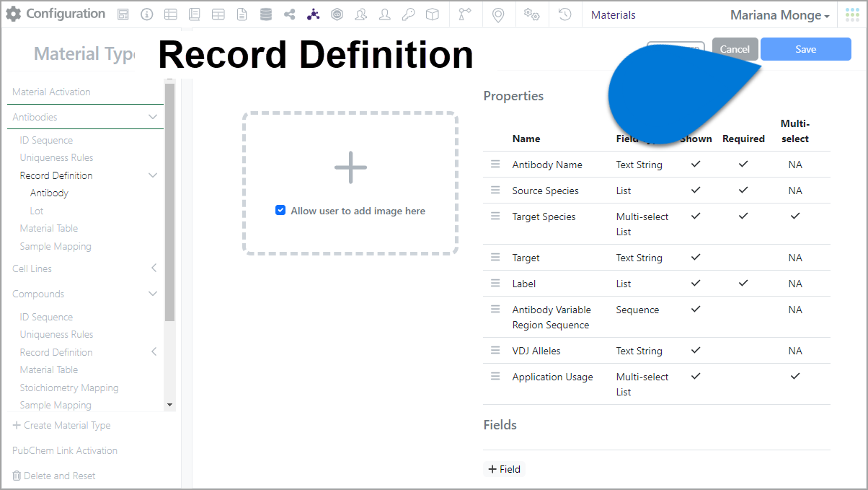Open Material Table under Antibodies
This screenshot has width=868, height=490.
click(48, 228)
